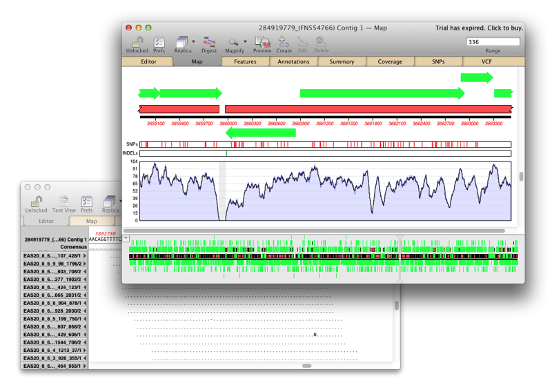Click the 3660000 axis position label
The image size is (552, 392).
tap(228, 124)
